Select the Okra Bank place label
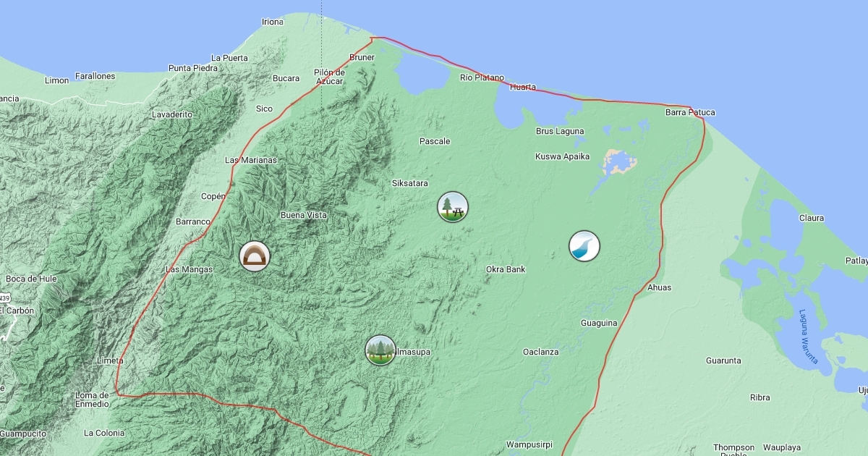 [506, 270]
